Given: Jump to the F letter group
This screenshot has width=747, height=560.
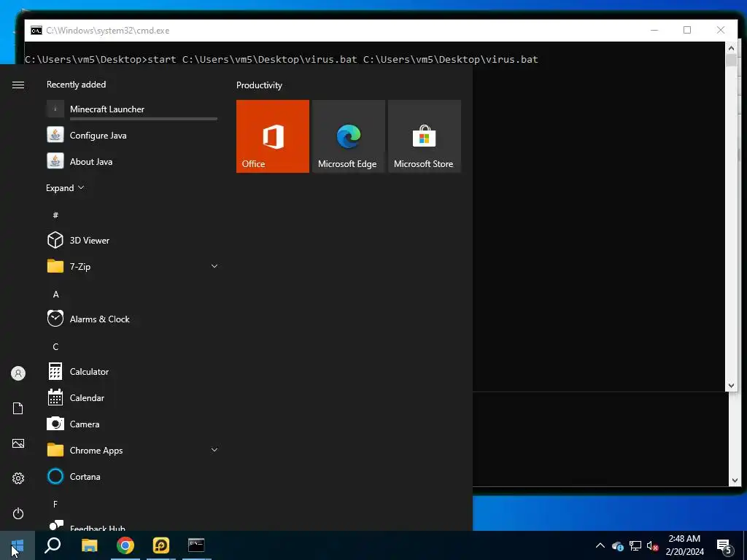Looking at the screenshot, I should coord(55,504).
